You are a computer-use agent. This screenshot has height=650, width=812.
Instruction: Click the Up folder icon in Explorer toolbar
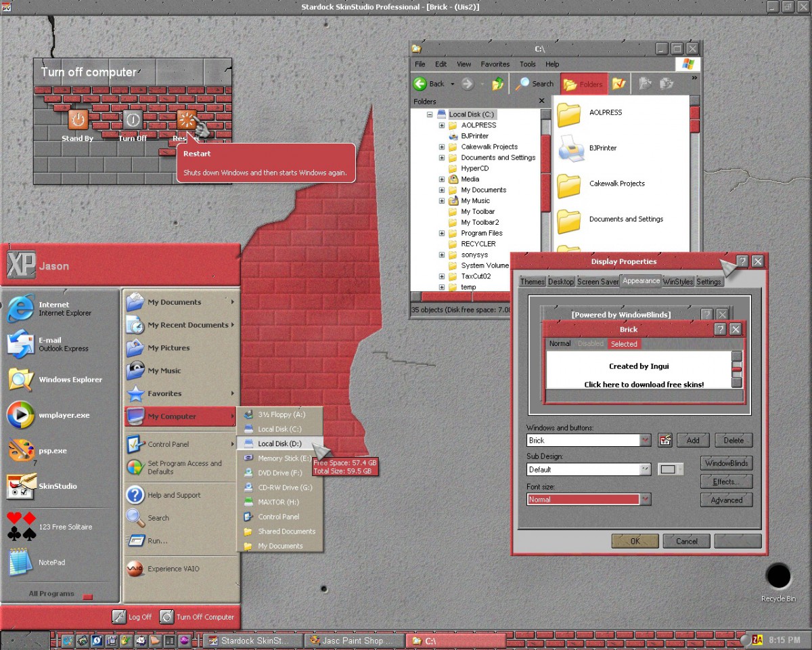(498, 84)
